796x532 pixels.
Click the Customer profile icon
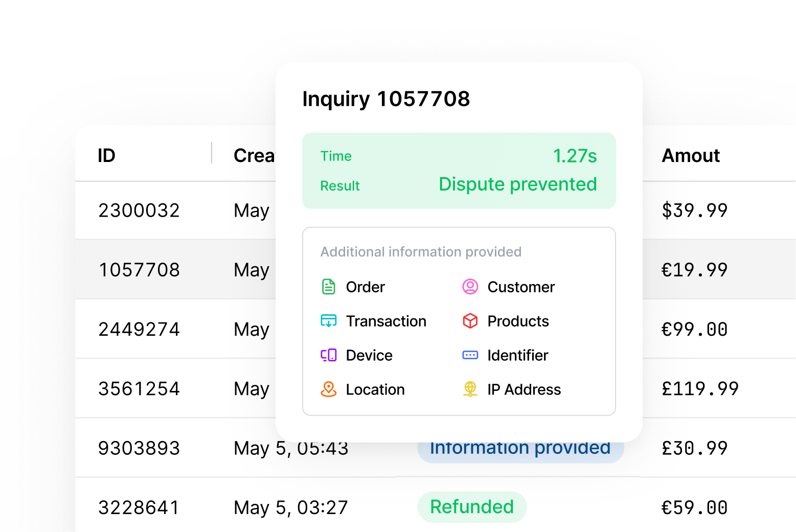(x=470, y=287)
